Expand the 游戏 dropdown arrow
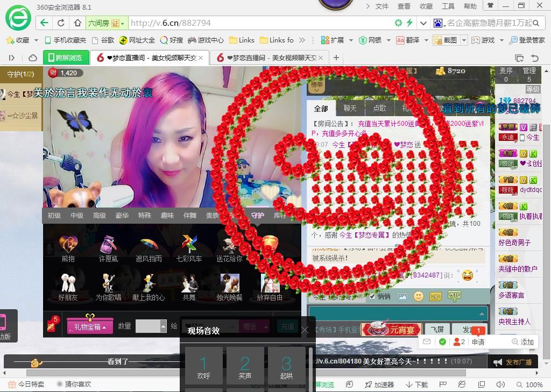Viewport: 551px width, 392px height. pos(501,40)
